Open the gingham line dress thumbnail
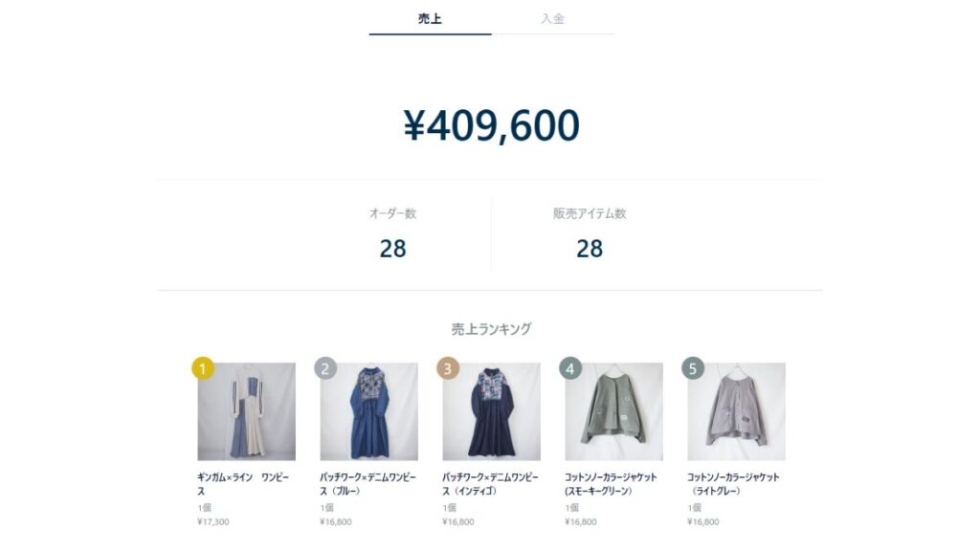 pyautogui.click(x=246, y=411)
